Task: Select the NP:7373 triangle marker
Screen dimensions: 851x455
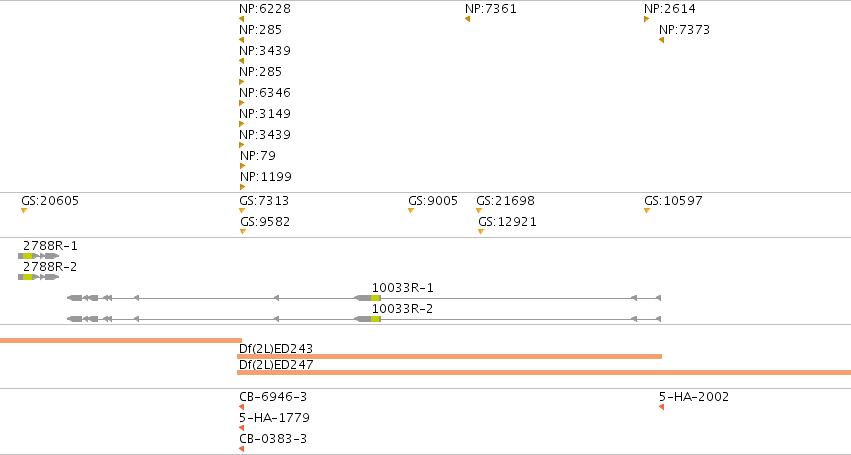Action: pyautogui.click(x=662, y=40)
